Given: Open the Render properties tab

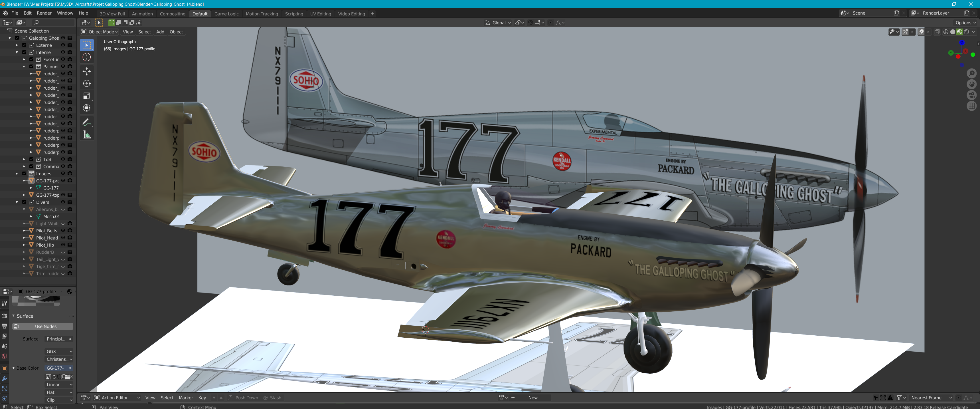Looking at the screenshot, I should (5, 316).
